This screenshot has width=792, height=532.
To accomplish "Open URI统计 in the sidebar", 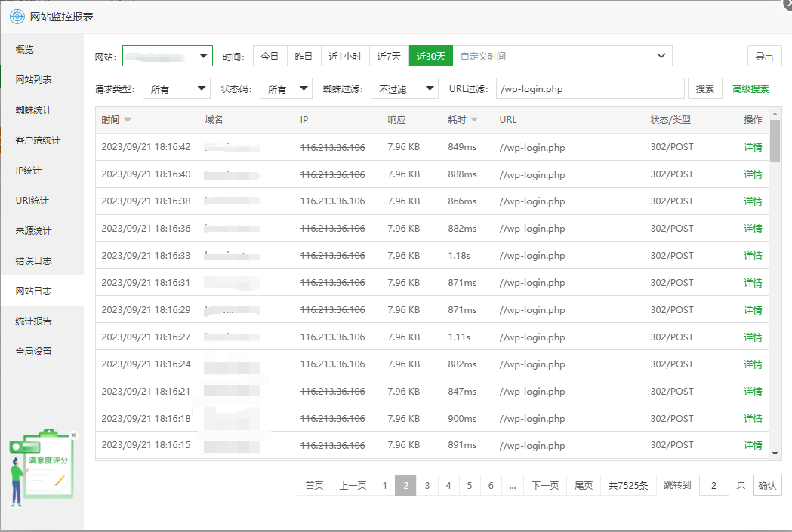I will click(42, 201).
